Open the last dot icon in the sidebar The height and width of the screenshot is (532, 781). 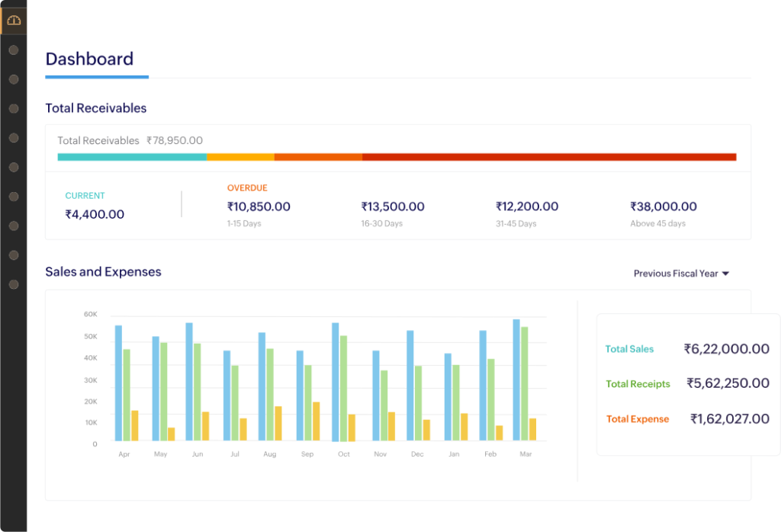tap(14, 284)
